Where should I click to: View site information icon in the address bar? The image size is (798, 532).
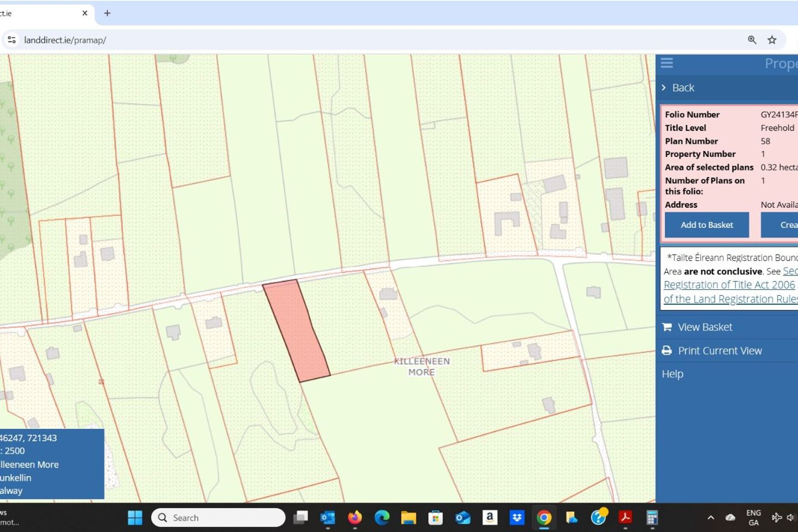12,40
